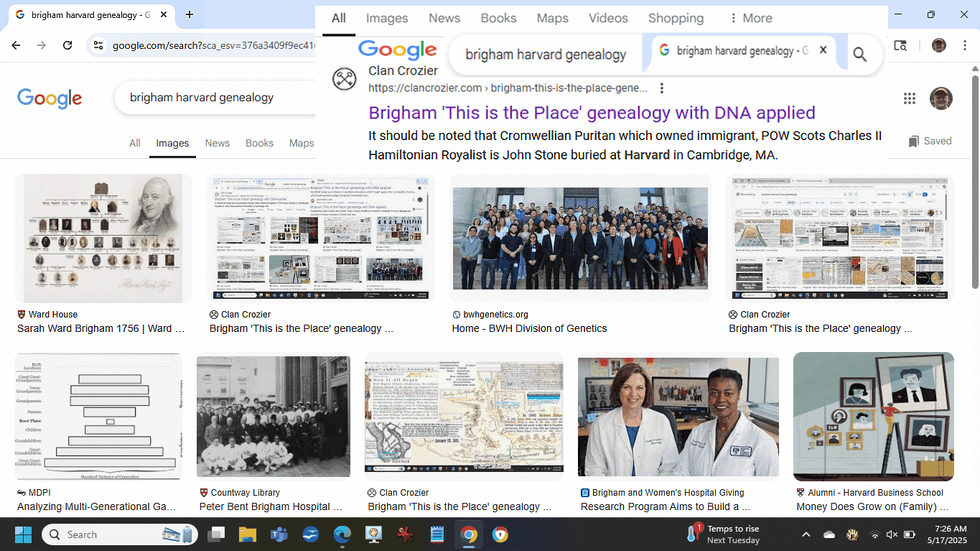Screen dimensions: 980x551
Task: Click the Windows taskbar Search box
Action: (x=118, y=534)
